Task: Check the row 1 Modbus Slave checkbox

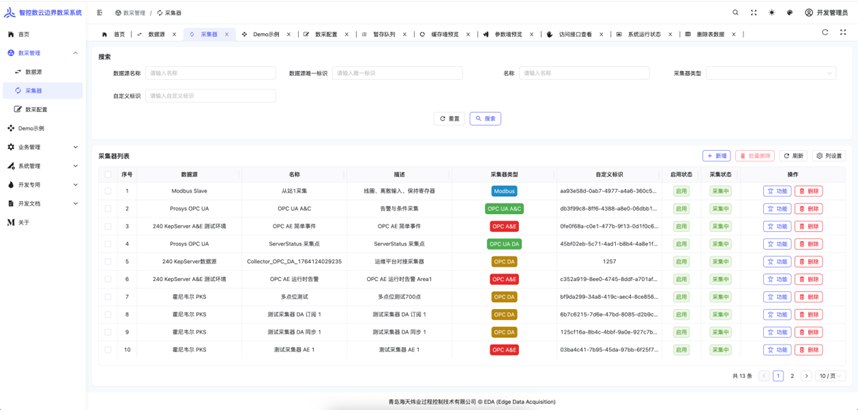Action: click(x=108, y=191)
